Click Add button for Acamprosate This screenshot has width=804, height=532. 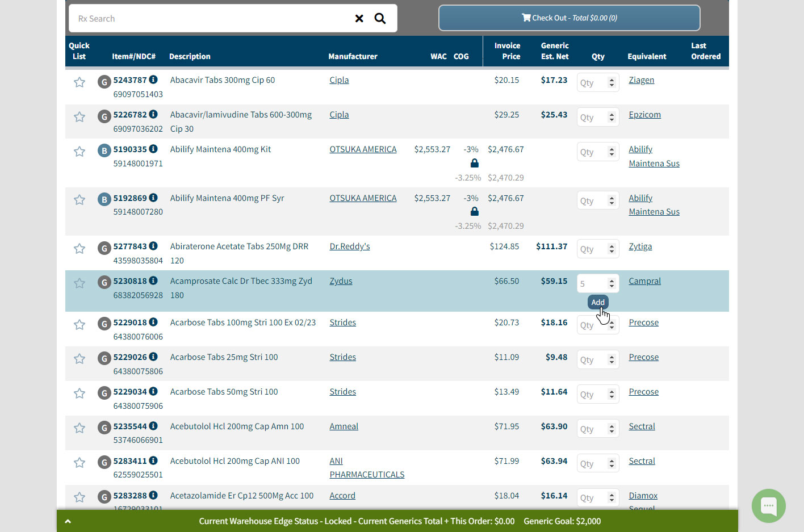(598, 302)
